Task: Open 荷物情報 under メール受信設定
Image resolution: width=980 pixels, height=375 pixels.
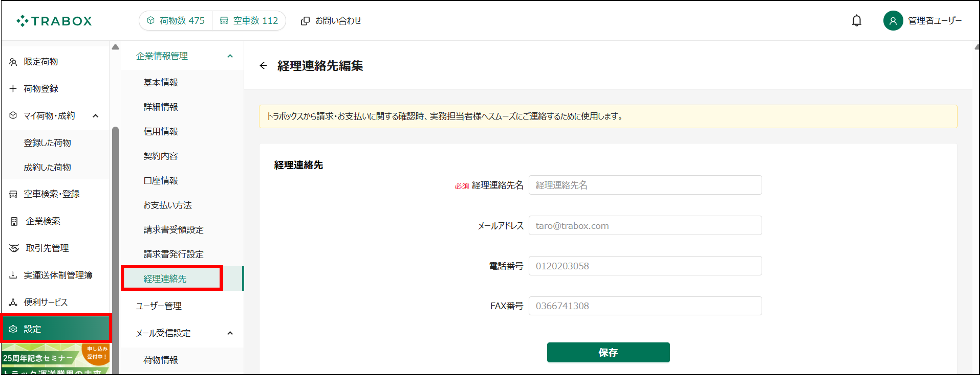Action: pyautogui.click(x=161, y=360)
